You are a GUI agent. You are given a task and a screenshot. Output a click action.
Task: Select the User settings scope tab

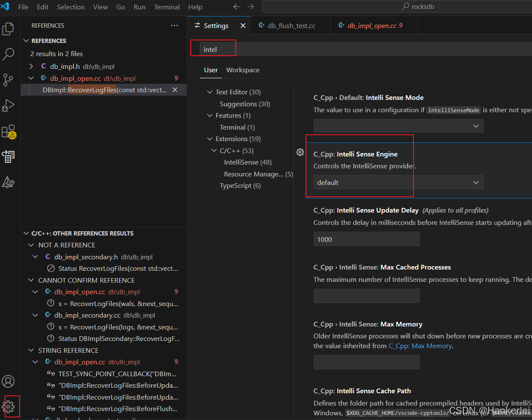tap(211, 70)
